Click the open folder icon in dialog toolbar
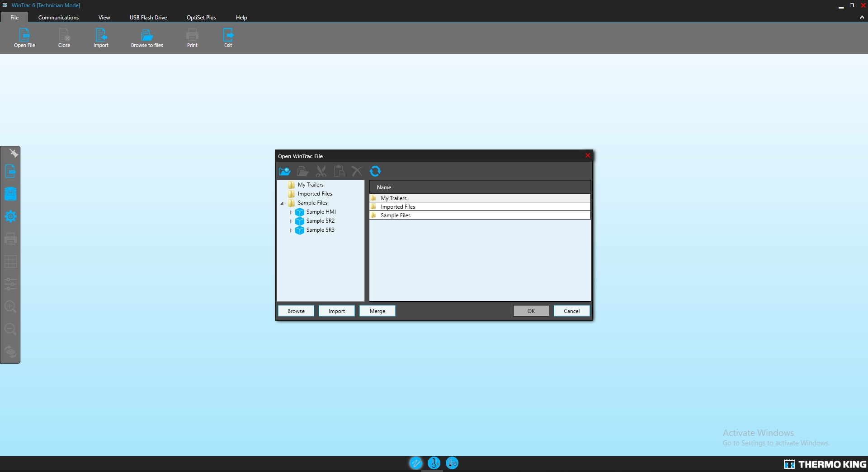The width and height of the screenshot is (868, 472). tap(303, 171)
